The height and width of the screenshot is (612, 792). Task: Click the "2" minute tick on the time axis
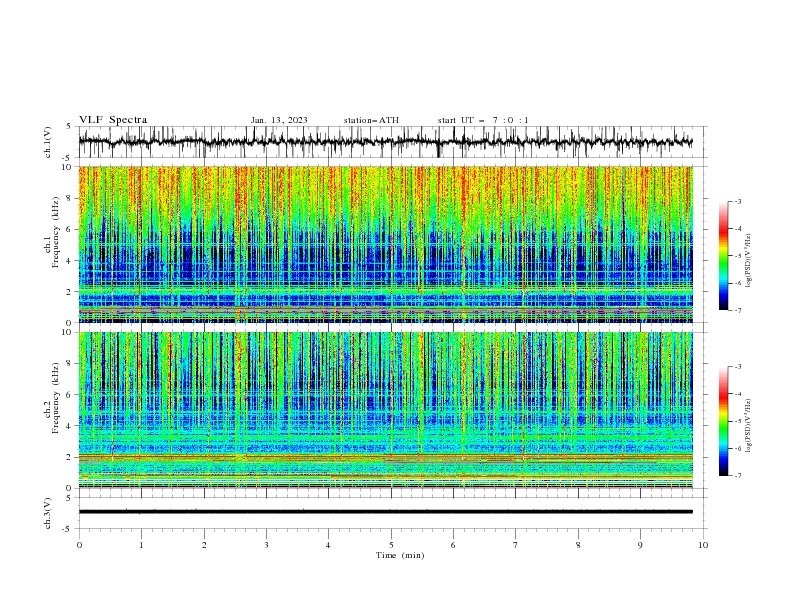(204, 545)
